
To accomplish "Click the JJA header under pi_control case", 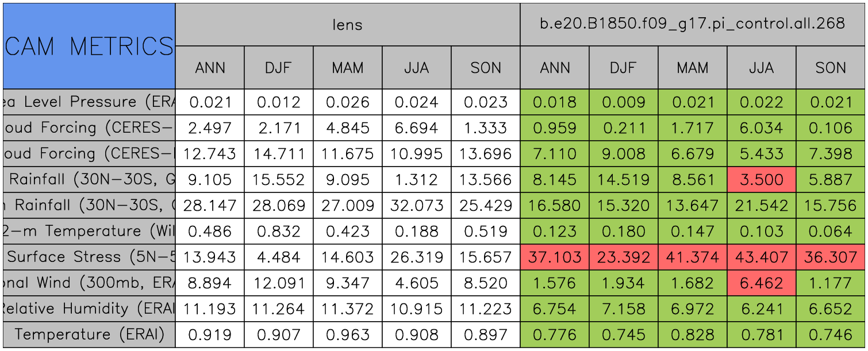I will (x=761, y=68).
